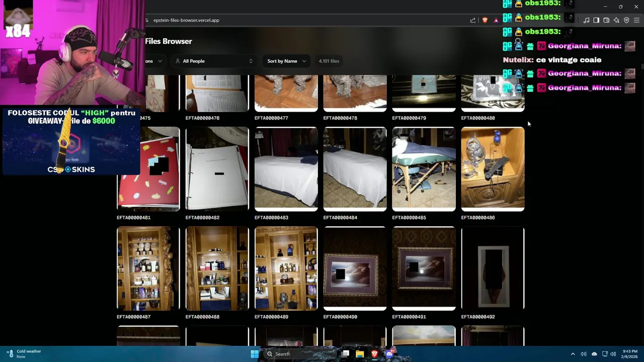Open thumbnail EFTA00000489
The height and width of the screenshot is (362, 644).
tap(286, 268)
